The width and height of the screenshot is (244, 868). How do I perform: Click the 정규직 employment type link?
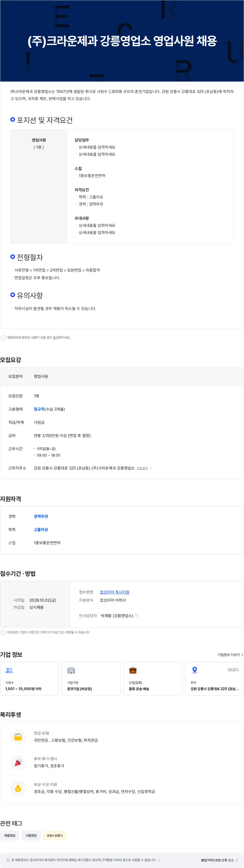[39, 409]
